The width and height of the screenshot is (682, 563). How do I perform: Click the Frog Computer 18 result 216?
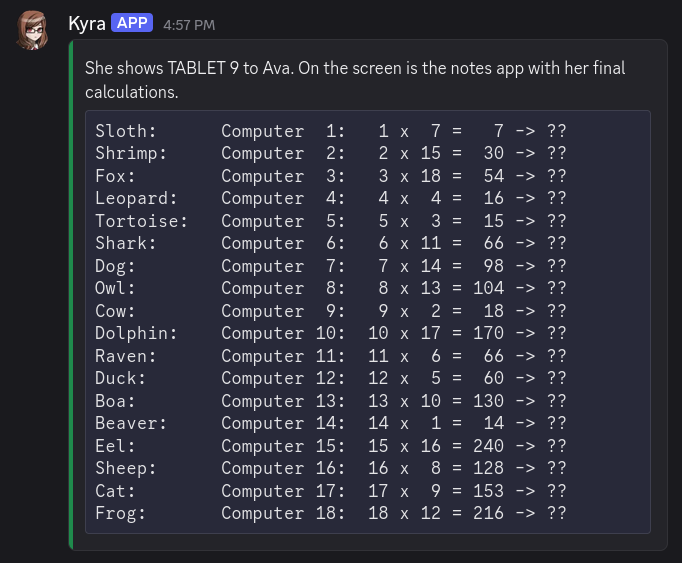tap(488, 513)
